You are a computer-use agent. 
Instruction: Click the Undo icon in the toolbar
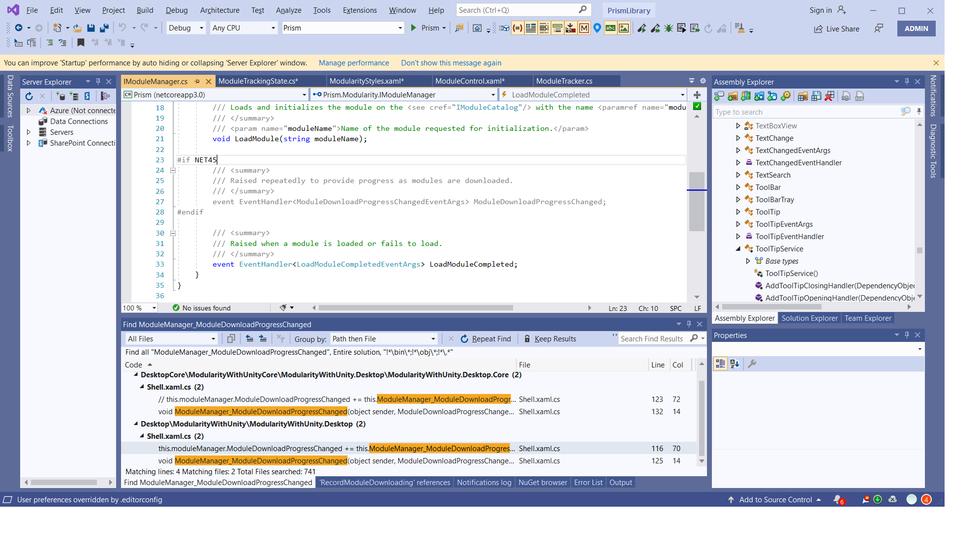tap(122, 28)
